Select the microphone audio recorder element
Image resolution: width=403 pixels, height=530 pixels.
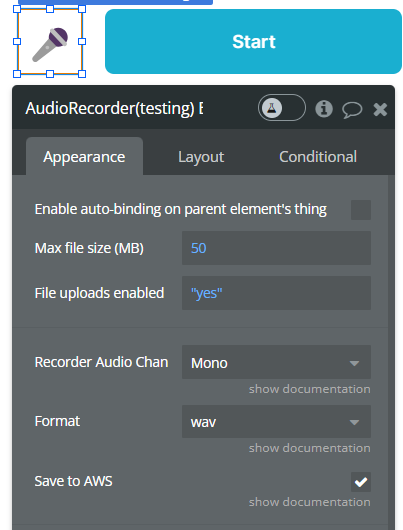coord(49,42)
